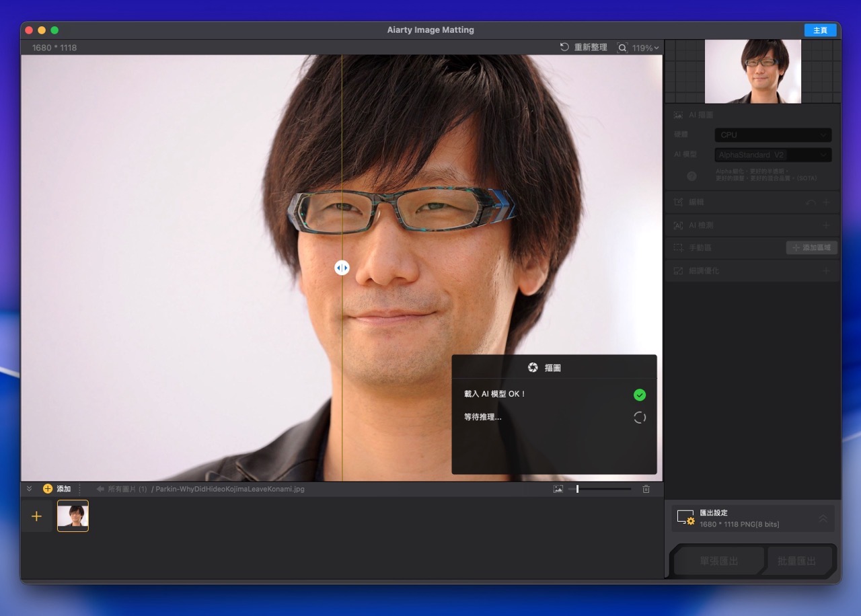Click the undo arrow in 編輯 section

point(811,202)
